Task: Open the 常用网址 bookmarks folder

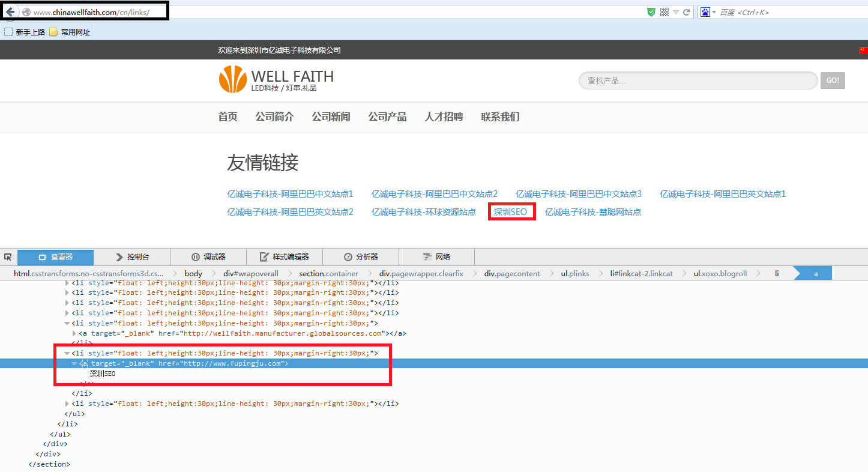Action: [70, 32]
